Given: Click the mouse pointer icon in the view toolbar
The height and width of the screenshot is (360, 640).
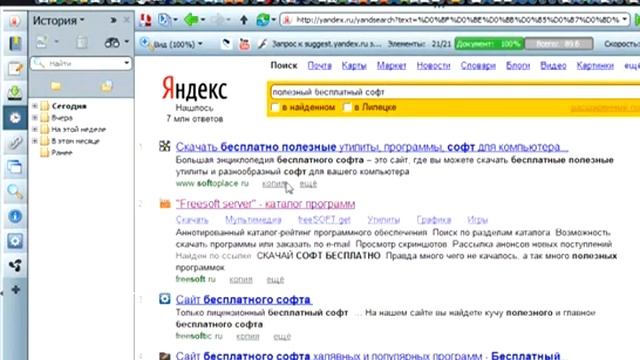Looking at the screenshot, I should (226, 44).
